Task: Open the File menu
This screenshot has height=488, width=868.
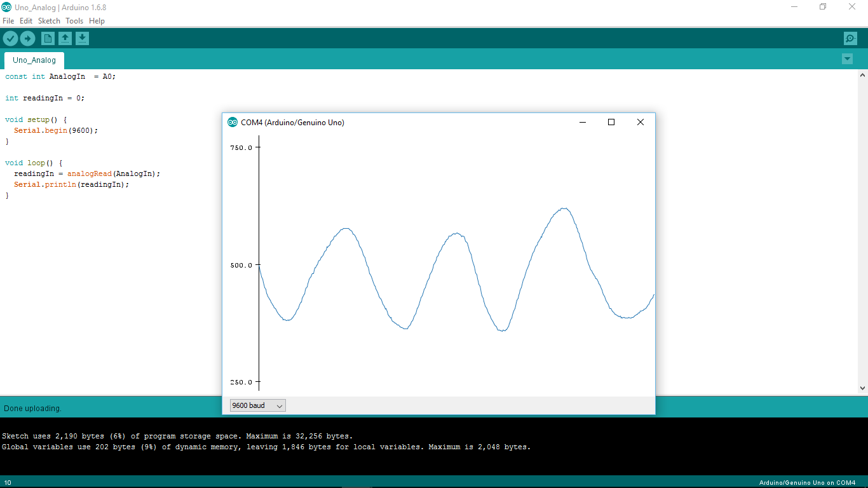Action: pyautogui.click(x=8, y=21)
